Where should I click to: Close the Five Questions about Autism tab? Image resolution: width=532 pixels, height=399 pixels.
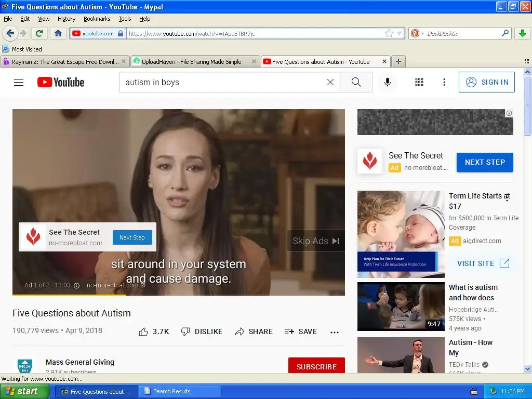pos(384,61)
